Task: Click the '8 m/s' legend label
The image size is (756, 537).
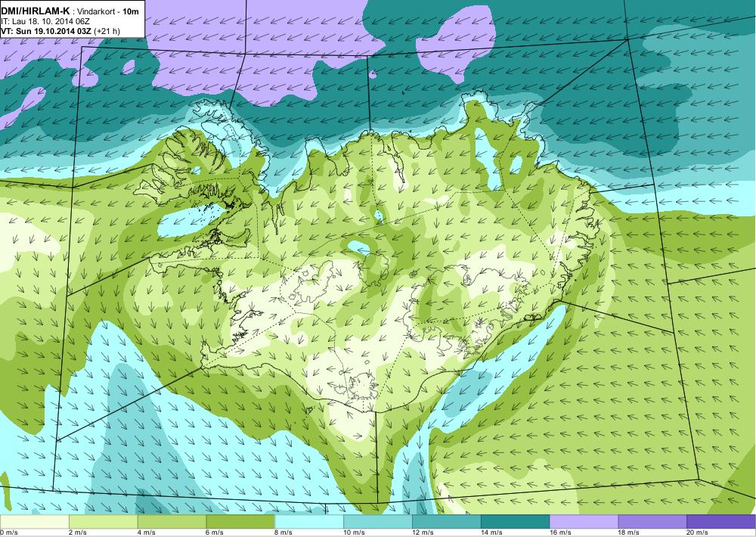Action: [x=284, y=532]
